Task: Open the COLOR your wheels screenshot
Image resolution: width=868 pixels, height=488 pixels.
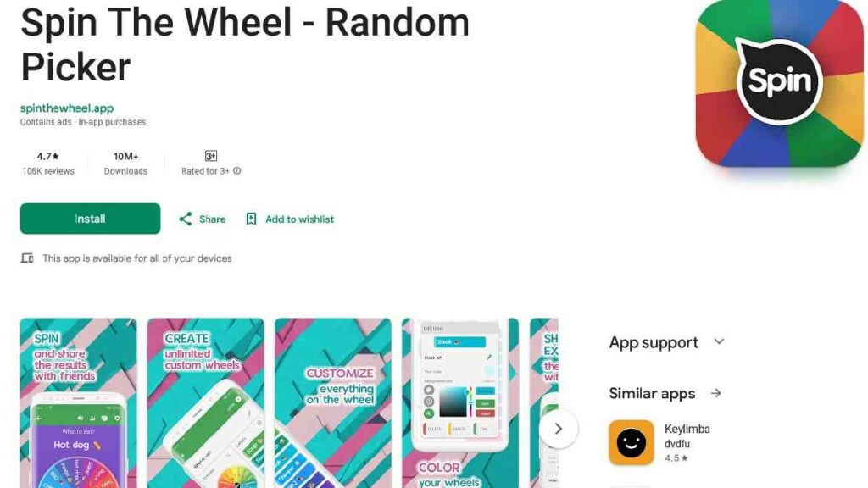Action: 460,402
